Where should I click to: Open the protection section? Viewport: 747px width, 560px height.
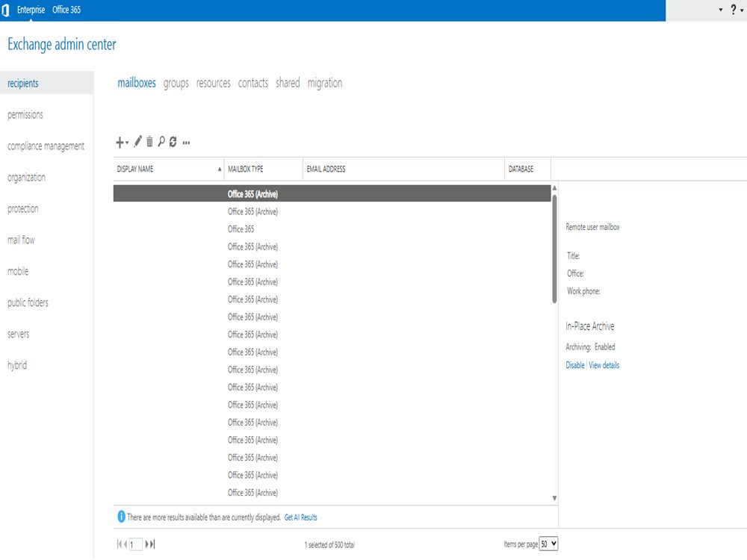click(x=23, y=208)
